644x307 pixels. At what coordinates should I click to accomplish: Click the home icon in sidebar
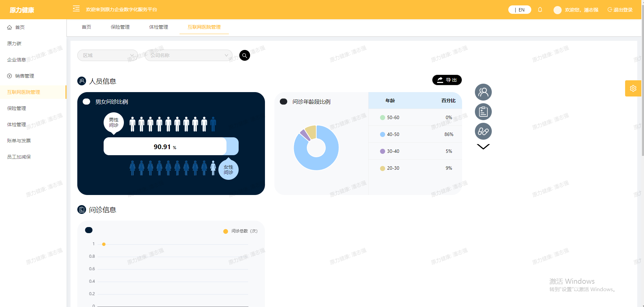[x=9, y=27]
